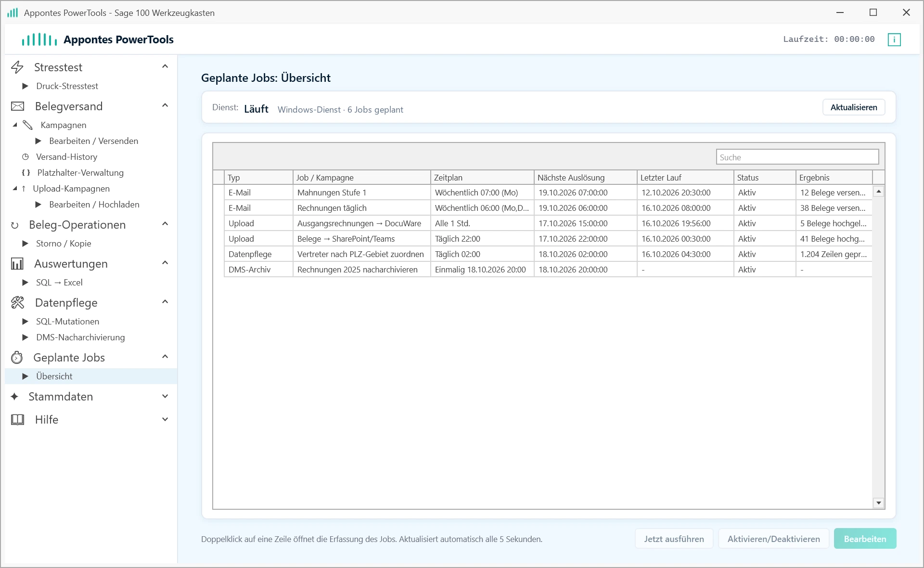Click the Aktualisieren button

point(854,107)
